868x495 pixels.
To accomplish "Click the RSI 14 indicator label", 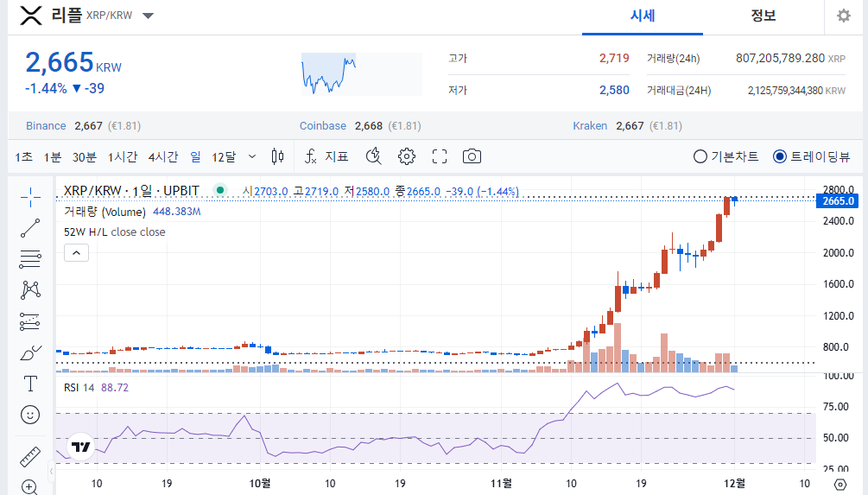I will (79, 388).
